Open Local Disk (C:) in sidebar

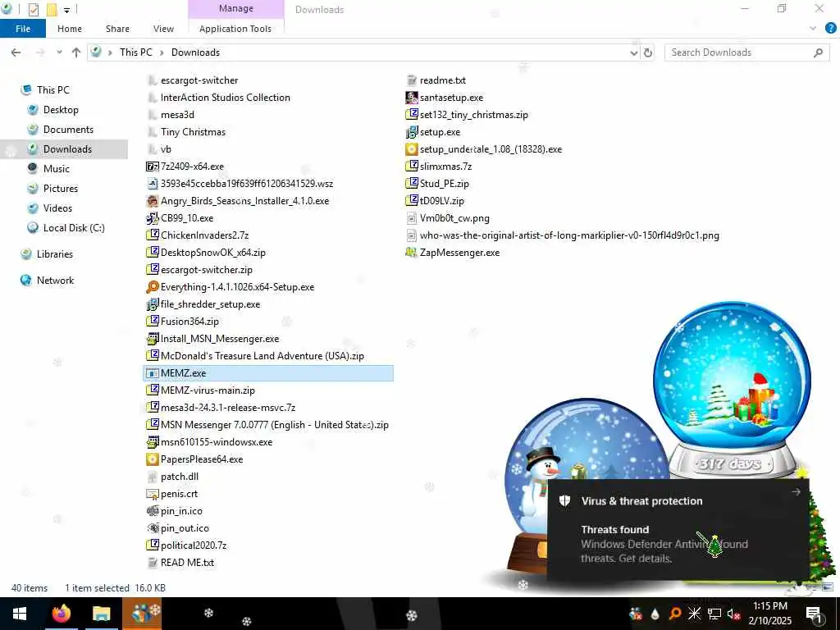pyautogui.click(x=73, y=228)
